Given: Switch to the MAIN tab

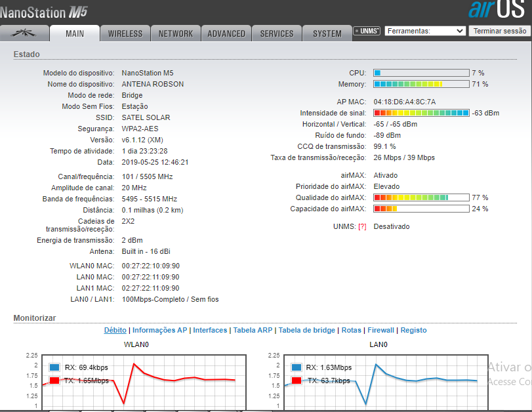Looking at the screenshot, I should tap(75, 33).
